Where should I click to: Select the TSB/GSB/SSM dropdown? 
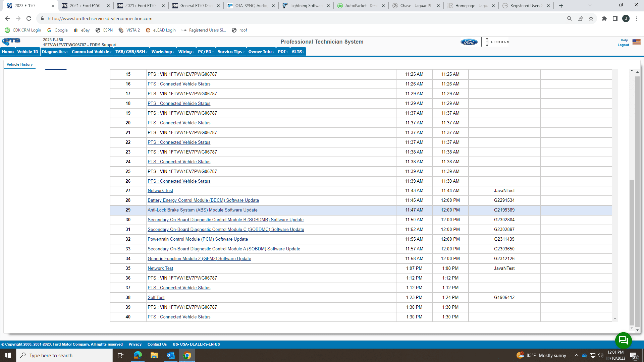click(131, 52)
